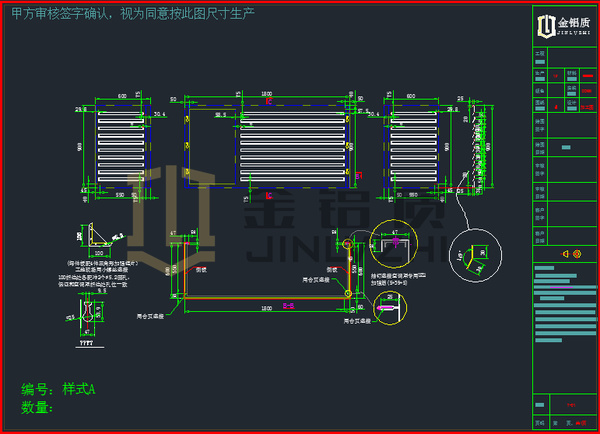Click the upper yellow circle channel detail
The width and height of the screenshot is (600, 434).
click(x=396, y=244)
